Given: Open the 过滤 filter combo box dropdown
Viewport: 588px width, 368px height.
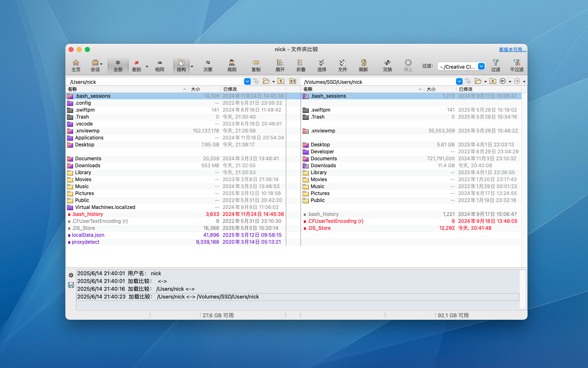Looking at the screenshot, I should [x=481, y=66].
